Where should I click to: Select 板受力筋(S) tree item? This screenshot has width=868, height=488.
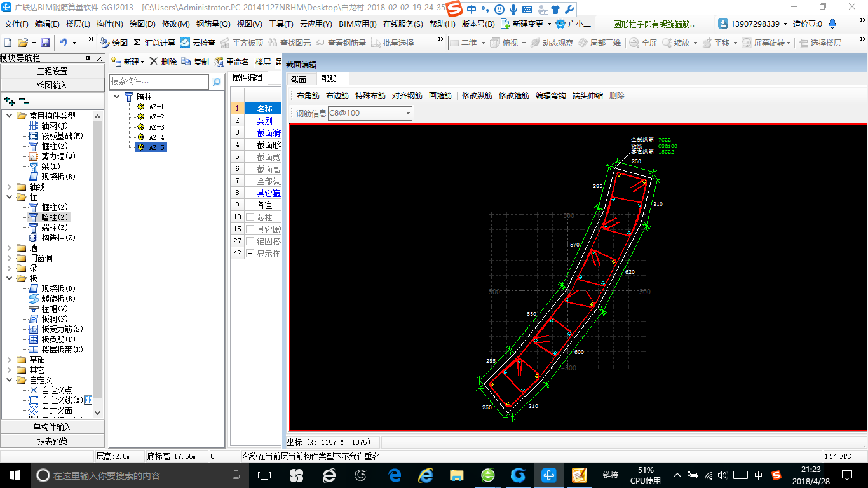[x=56, y=329]
